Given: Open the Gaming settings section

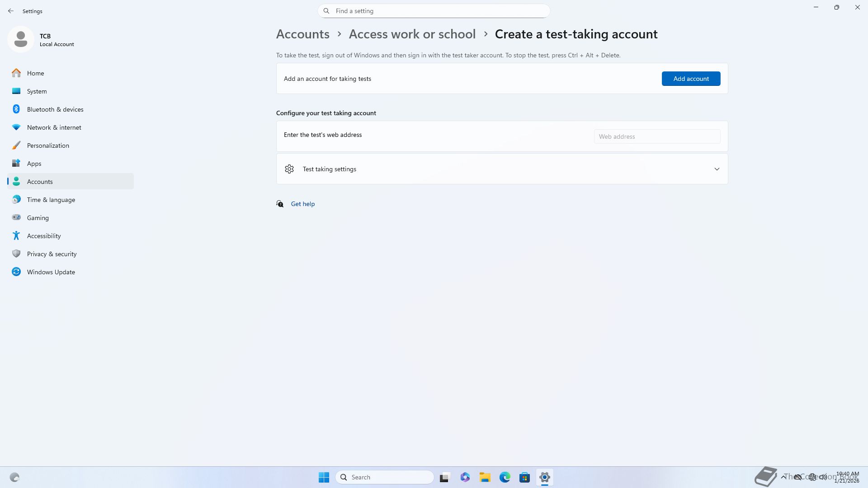Looking at the screenshot, I should tap(38, 218).
